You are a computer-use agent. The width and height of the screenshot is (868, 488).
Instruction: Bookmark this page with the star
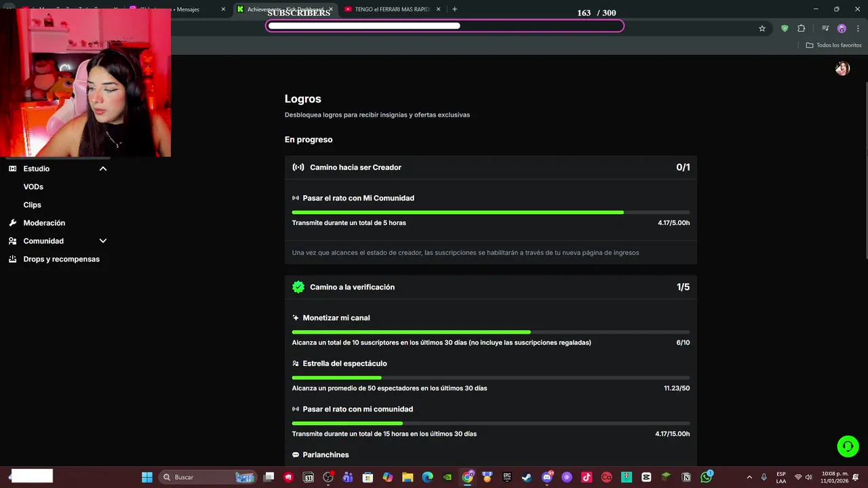762,28
